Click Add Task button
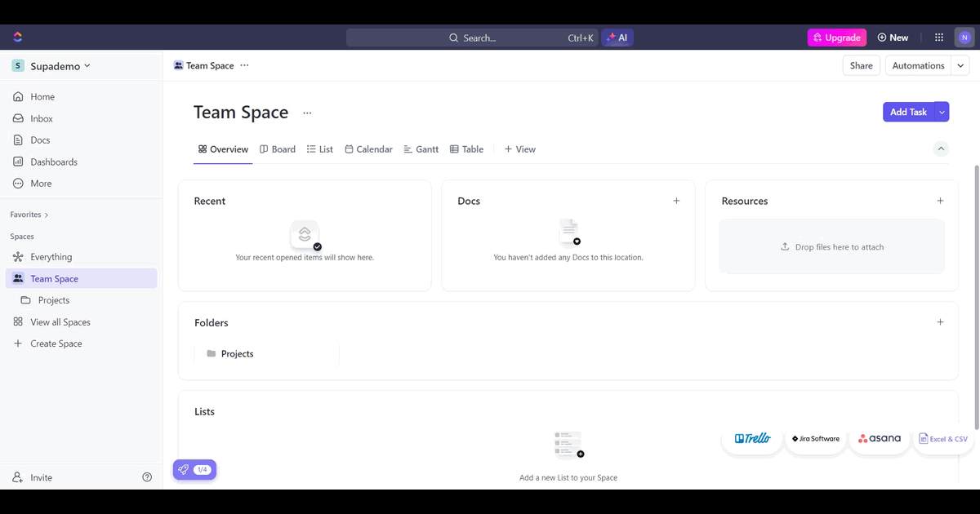This screenshot has width=980, height=514. (x=908, y=112)
